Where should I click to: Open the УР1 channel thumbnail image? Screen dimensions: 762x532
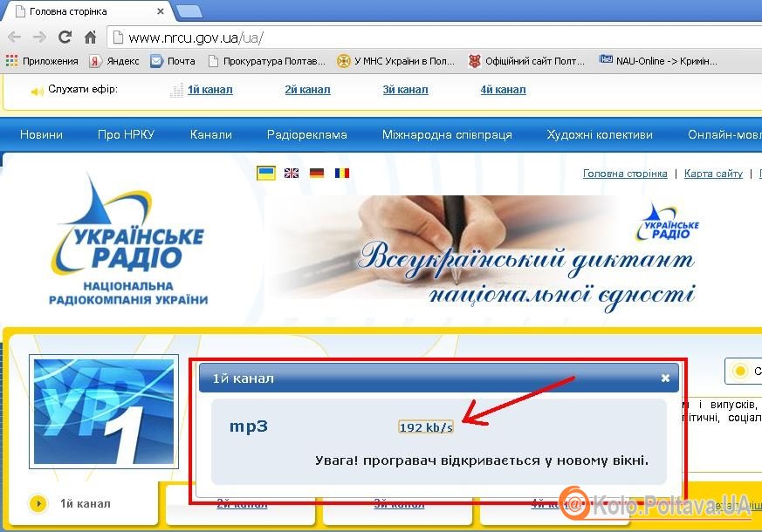click(104, 412)
